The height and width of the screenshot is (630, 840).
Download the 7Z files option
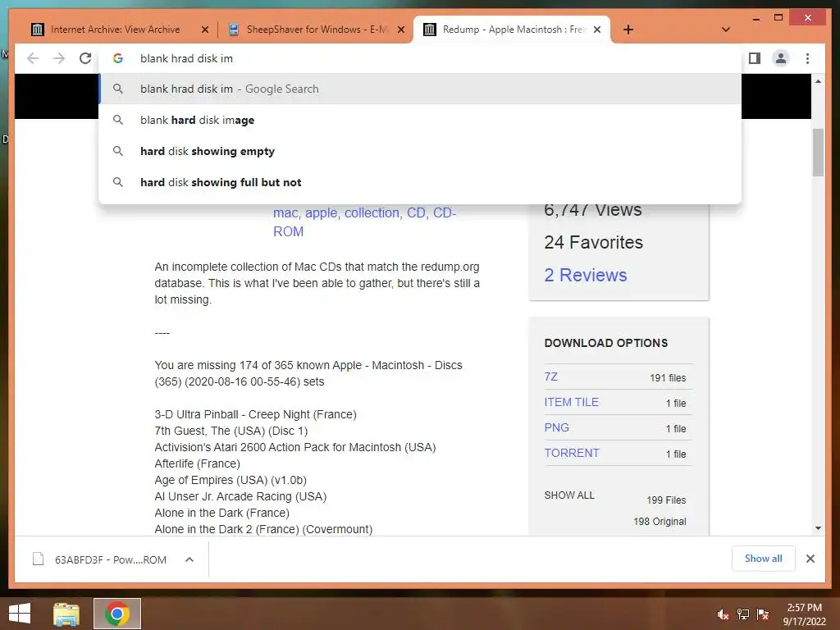pyautogui.click(x=550, y=377)
